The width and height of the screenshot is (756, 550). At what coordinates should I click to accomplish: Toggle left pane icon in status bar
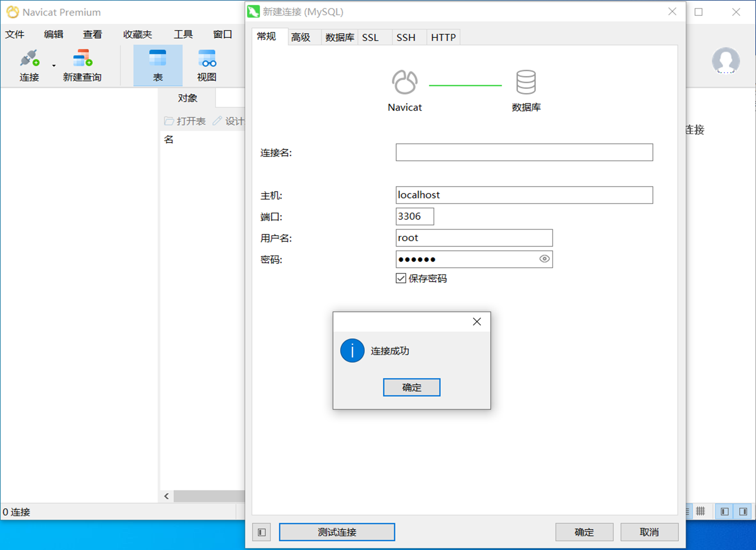pos(725,511)
